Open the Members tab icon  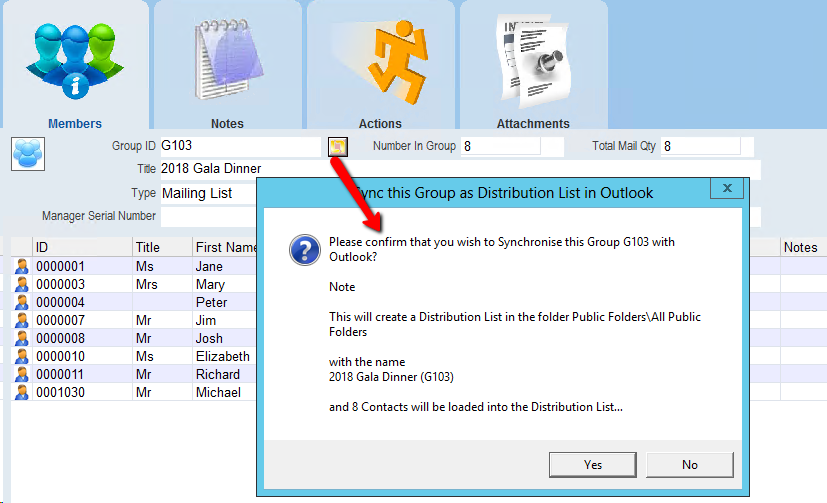click(75, 62)
